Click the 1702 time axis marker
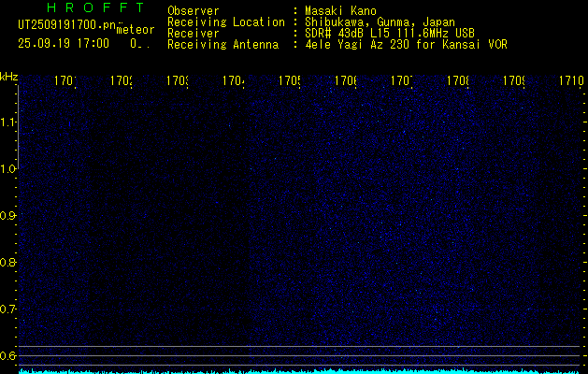This screenshot has height=374, width=588. pyautogui.click(x=122, y=81)
